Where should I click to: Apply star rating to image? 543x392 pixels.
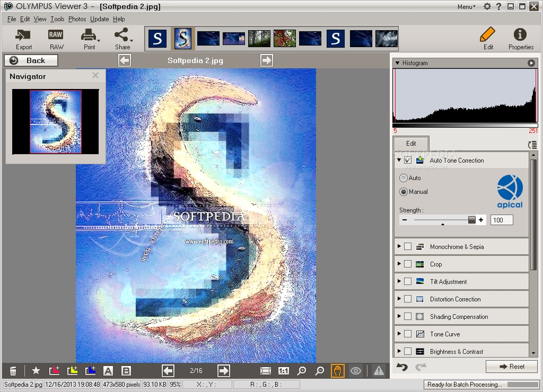(x=36, y=371)
